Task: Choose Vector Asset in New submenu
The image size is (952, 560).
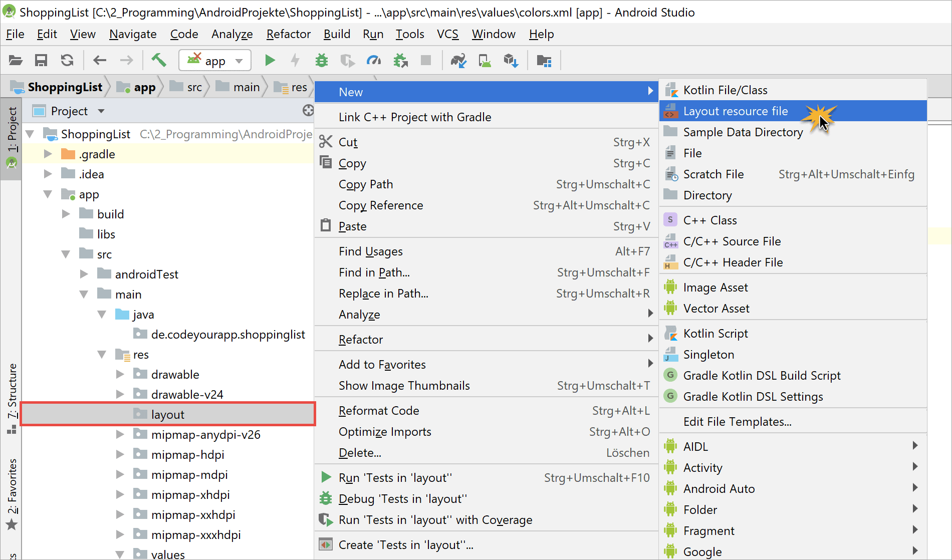Action: click(793, 309)
